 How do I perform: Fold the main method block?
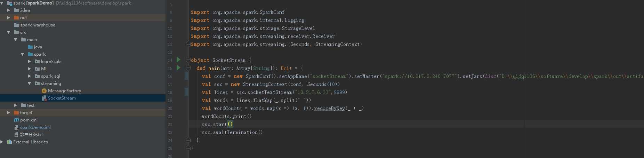[188, 68]
